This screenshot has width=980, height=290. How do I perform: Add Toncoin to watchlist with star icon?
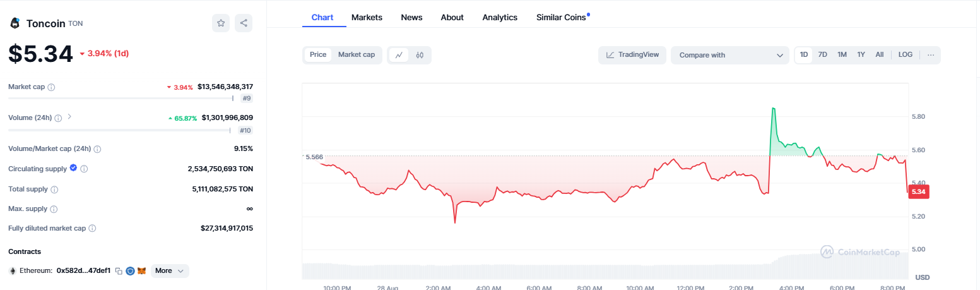(x=221, y=23)
